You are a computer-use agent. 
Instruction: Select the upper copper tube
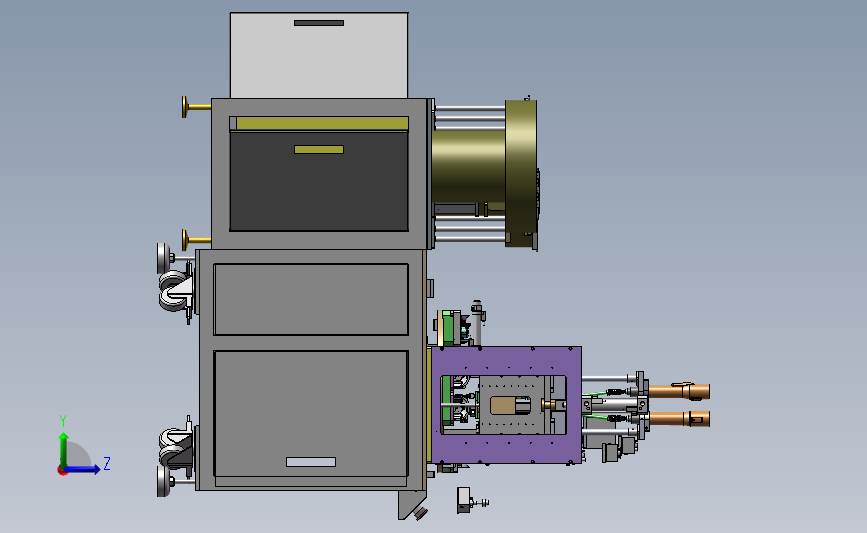click(679, 391)
